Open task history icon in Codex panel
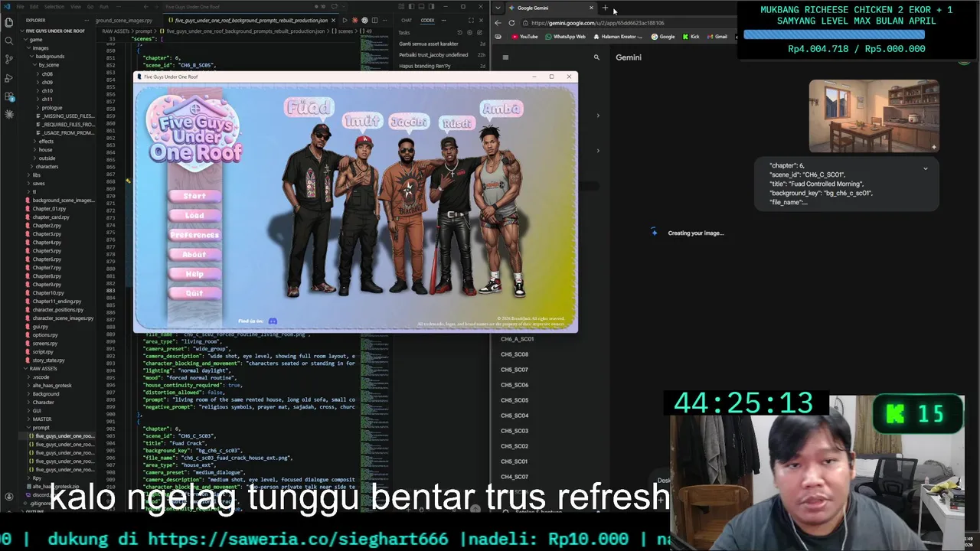 click(459, 33)
